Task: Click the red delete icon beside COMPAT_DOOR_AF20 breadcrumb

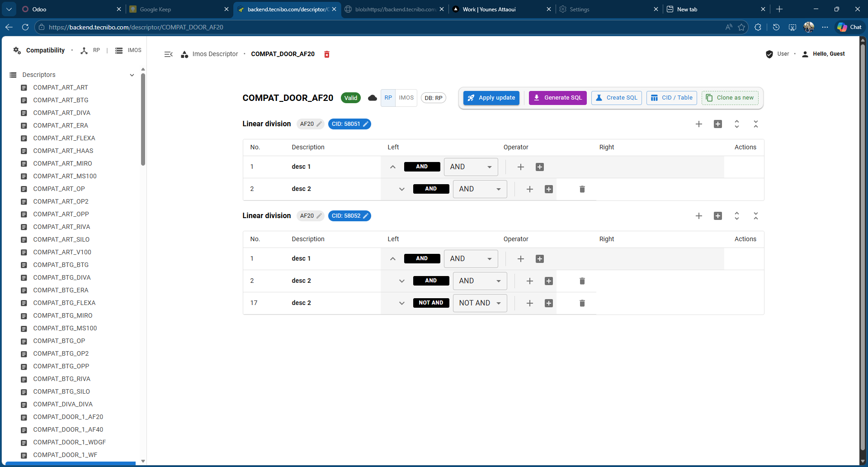Action: point(327,54)
